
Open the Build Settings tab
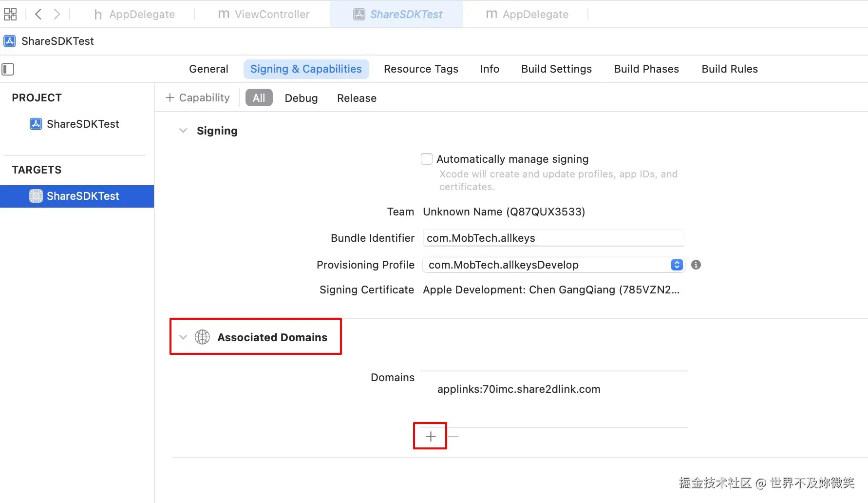[x=556, y=69]
